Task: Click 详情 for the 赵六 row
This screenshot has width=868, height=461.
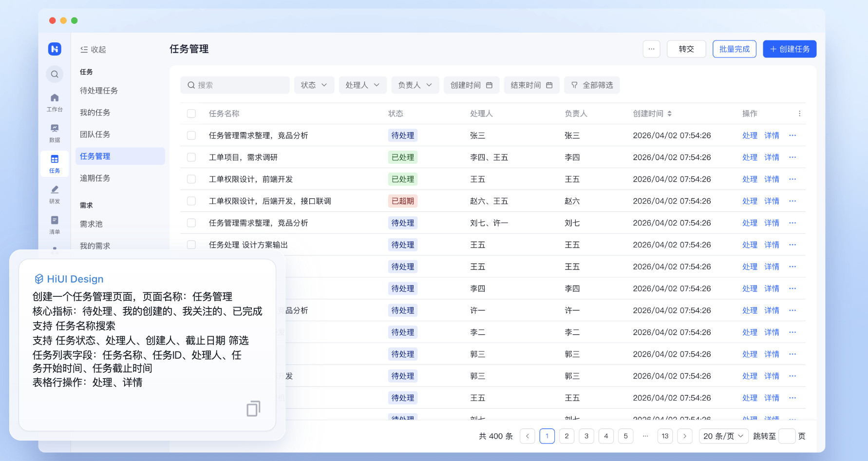Action: [772, 201]
